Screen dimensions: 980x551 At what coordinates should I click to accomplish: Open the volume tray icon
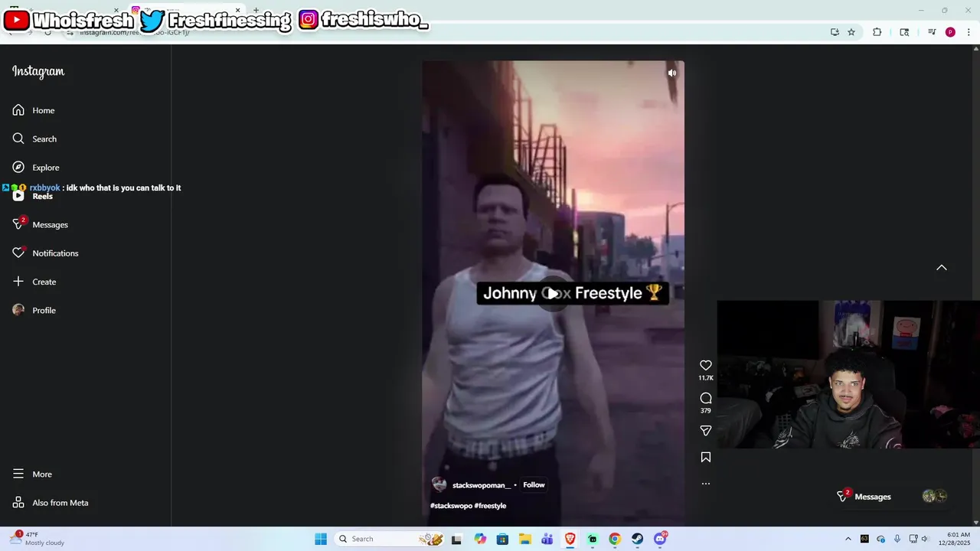click(x=924, y=539)
